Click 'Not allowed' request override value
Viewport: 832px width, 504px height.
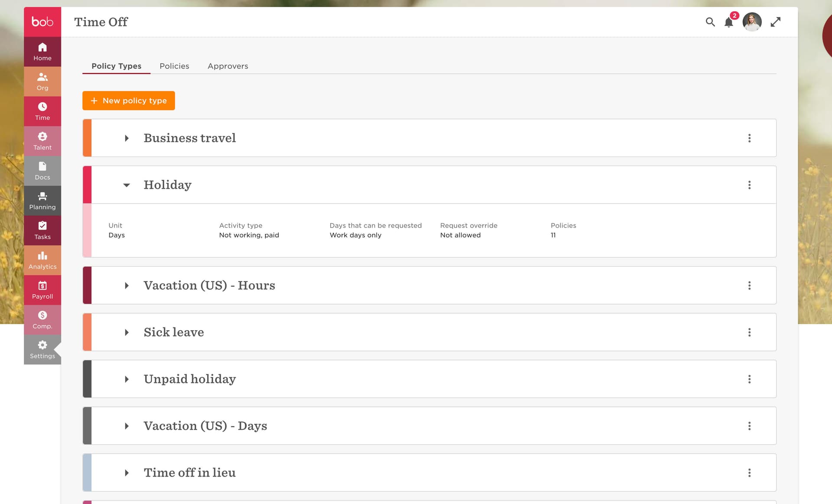click(460, 235)
